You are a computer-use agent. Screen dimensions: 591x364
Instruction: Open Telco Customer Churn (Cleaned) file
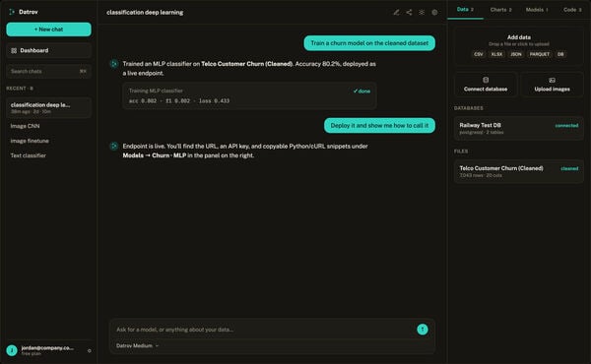[x=519, y=171]
